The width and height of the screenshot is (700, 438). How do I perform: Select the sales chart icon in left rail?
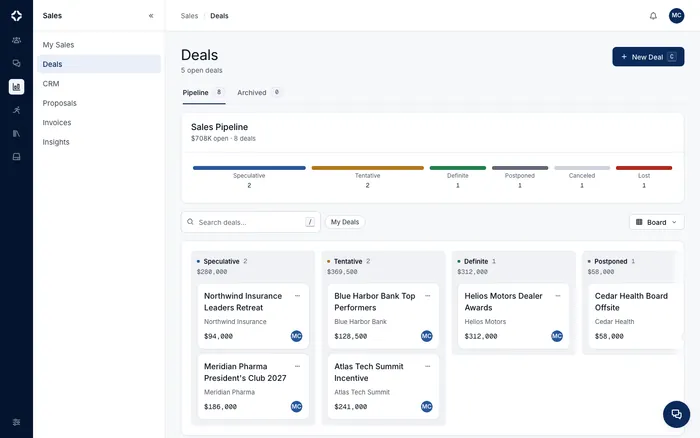[17, 87]
